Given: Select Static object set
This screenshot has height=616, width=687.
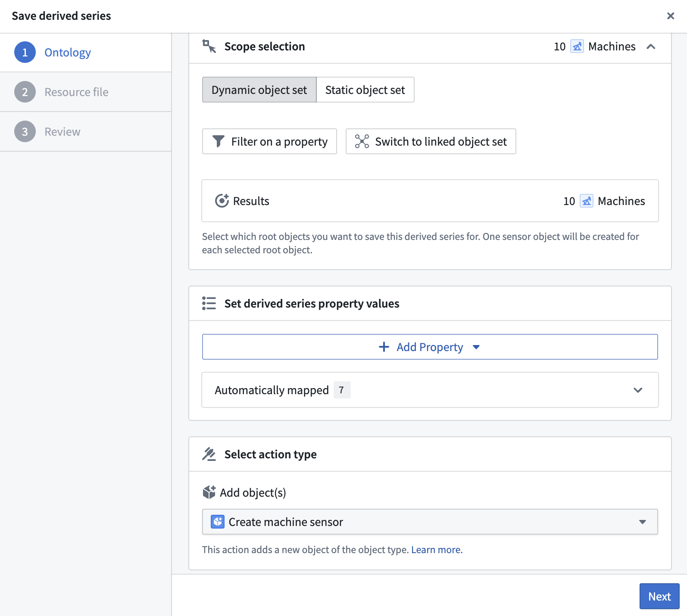Looking at the screenshot, I should 365,90.
